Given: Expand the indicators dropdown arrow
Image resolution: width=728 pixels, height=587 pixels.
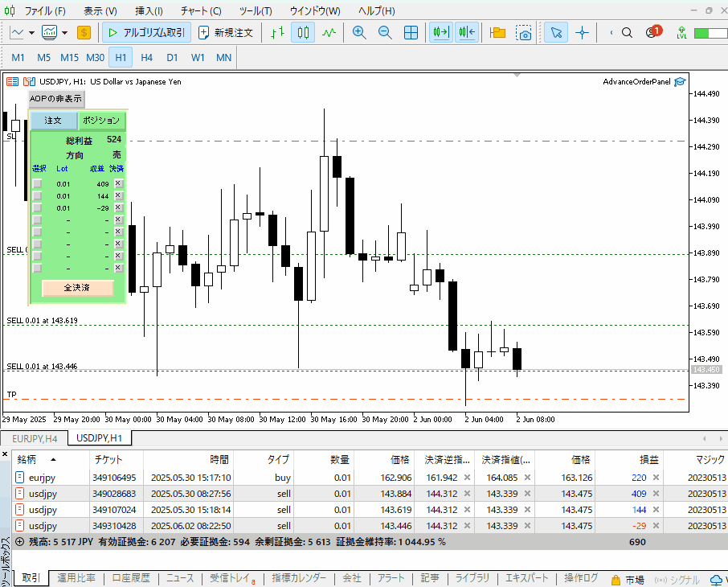Looking at the screenshot, I should point(64,32).
